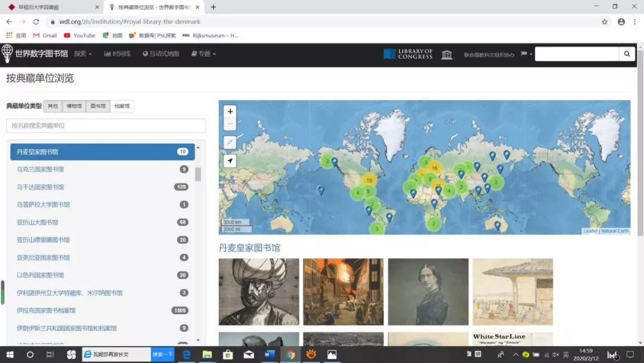Open the language flag dropdown
The width and height of the screenshot is (644, 363).
click(x=526, y=54)
